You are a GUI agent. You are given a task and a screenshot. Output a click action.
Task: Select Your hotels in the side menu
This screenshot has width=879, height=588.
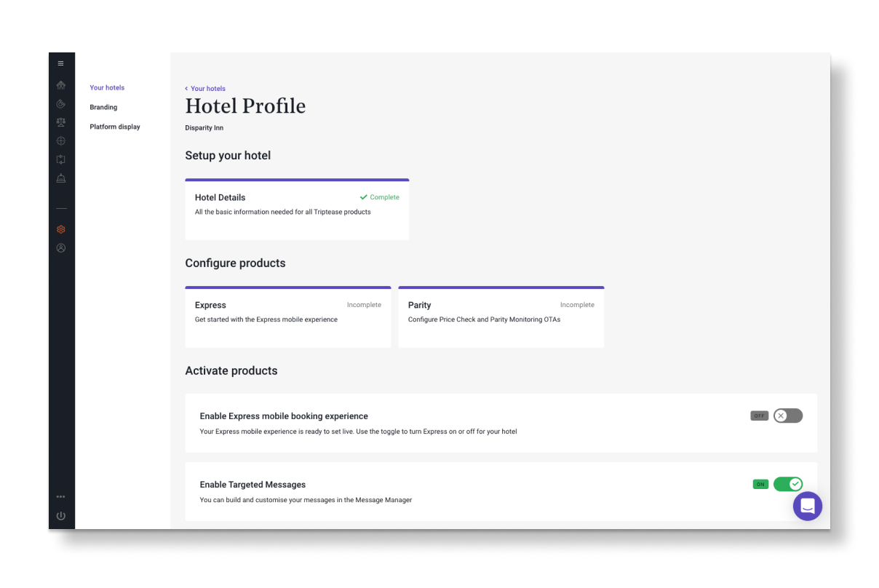point(107,87)
